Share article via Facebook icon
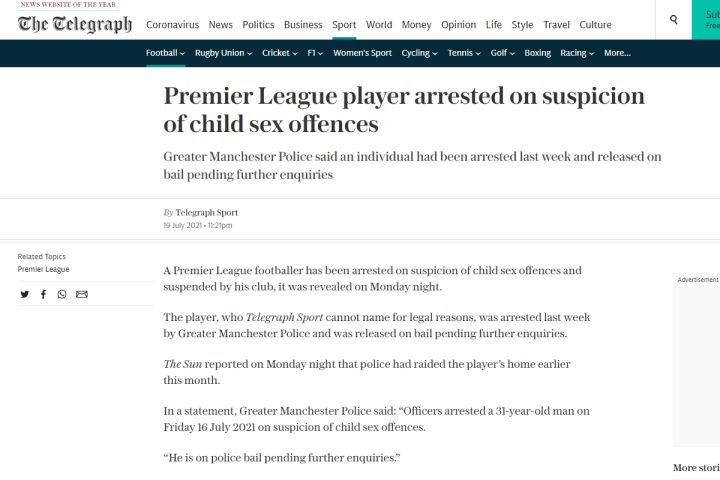Viewport: 720px width, 480px height. [43, 294]
